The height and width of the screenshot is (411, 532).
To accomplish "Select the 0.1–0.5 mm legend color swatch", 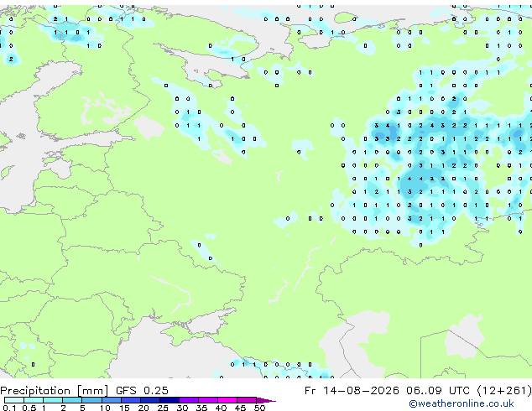I will pyautogui.click(x=14, y=400).
